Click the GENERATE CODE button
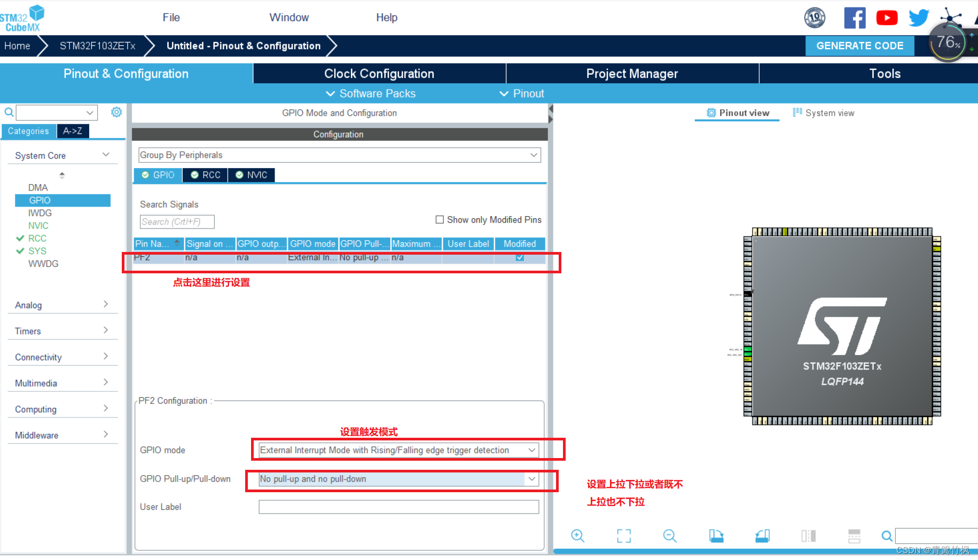Screen dimensions: 978x560 (x=859, y=45)
